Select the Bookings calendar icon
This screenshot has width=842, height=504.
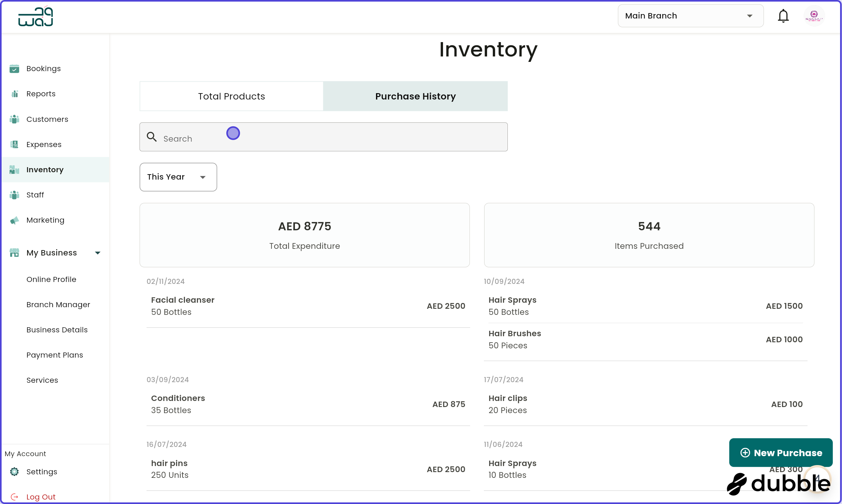tap(14, 68)
